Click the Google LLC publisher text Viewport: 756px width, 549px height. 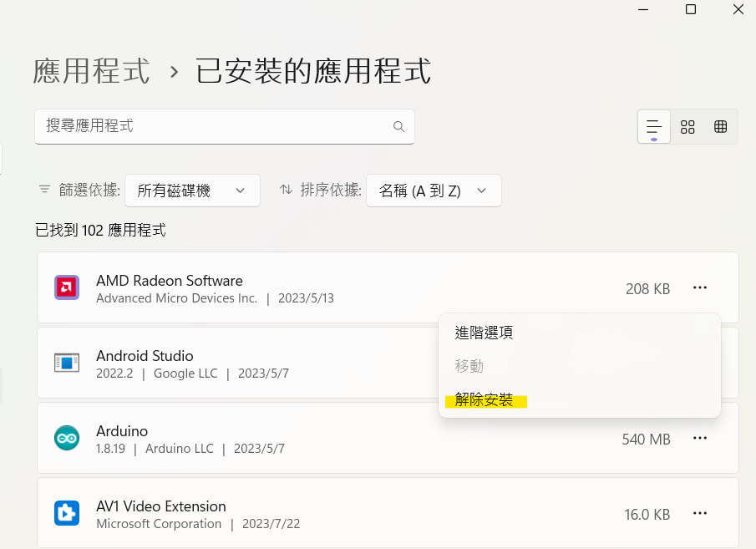[185, 374]
